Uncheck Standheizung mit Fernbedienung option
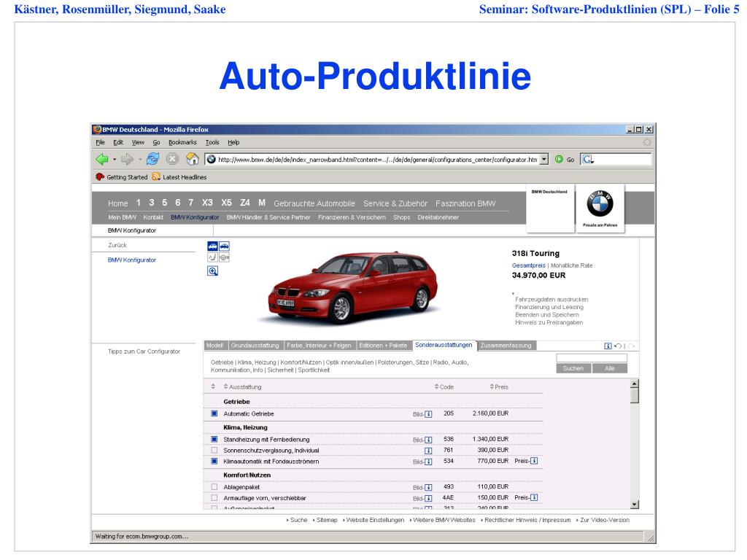Screen dimensions: 747x560 [x=214, y=439]
